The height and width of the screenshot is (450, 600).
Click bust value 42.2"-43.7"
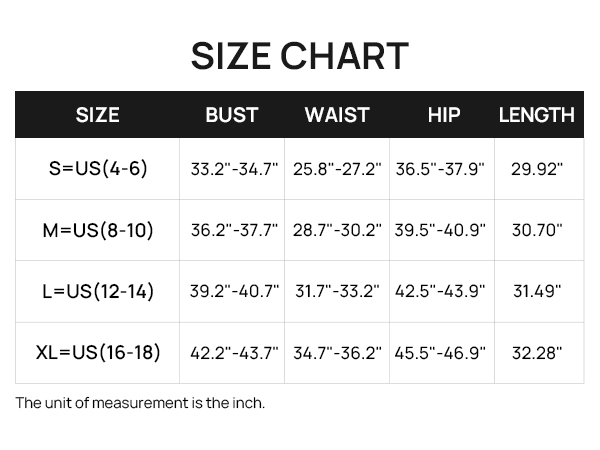pos(234,353)
